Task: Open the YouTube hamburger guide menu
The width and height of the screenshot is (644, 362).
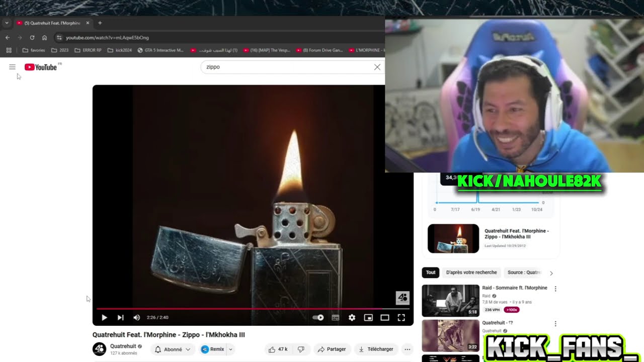Action: pyautogui.click(x=12, y=67)
